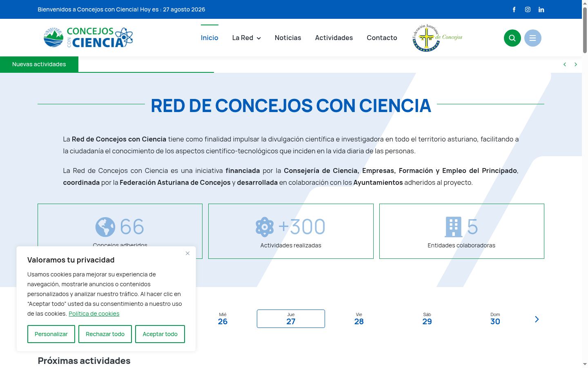588x368 pixels.
Task: Open the Facebook social link
Action: click(x=514, y=9)
